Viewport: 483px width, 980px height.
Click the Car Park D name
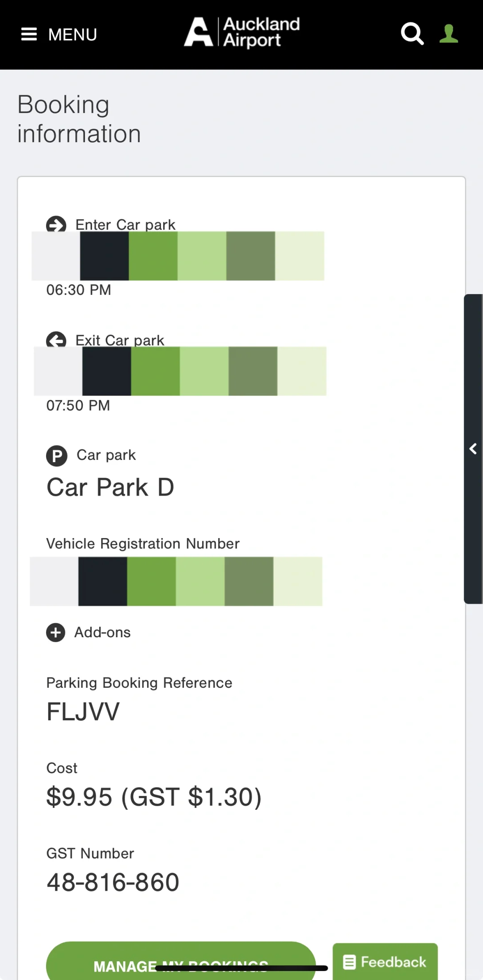pyautogui.click(x=110, y=487)
